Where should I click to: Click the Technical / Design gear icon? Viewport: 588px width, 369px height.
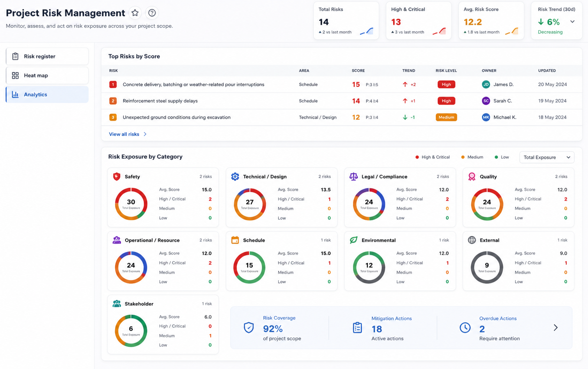(235, 177)
